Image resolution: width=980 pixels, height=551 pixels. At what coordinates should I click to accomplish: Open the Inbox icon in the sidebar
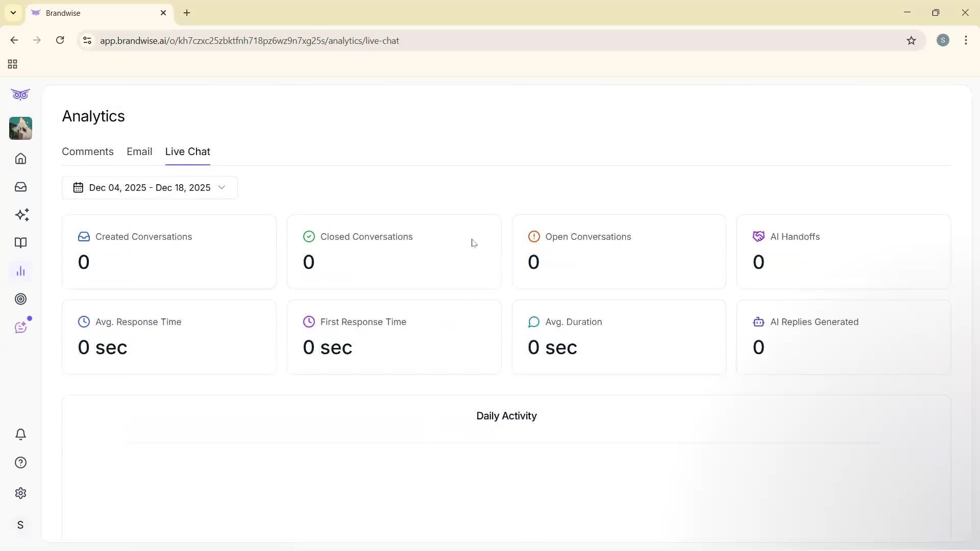pyautogui.click(x=20, y=187)
